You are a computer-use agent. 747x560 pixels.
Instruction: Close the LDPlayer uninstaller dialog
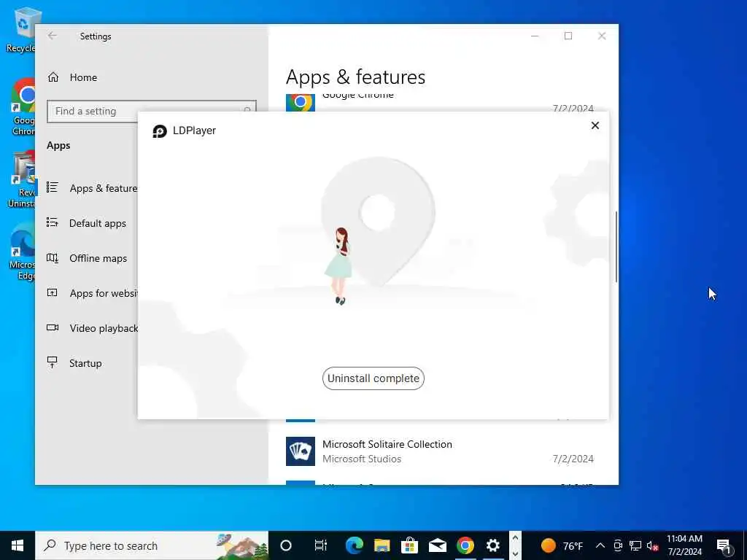point(595,125)
